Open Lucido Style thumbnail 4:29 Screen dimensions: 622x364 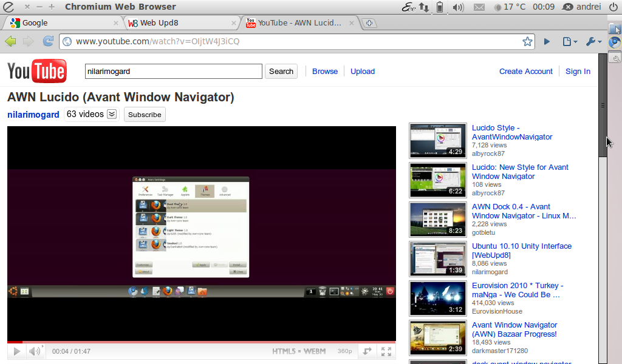437,141
